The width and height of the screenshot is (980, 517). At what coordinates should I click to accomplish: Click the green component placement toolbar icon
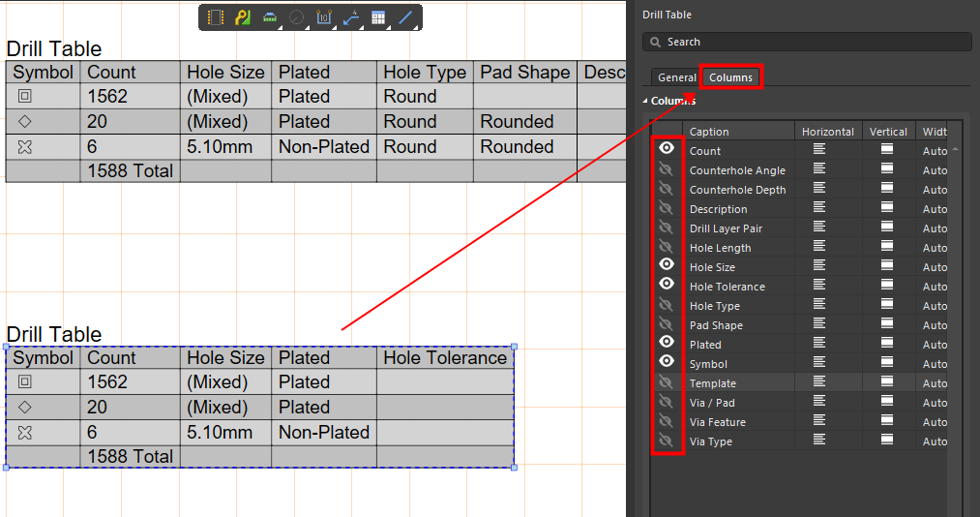(x=270, y=17)
